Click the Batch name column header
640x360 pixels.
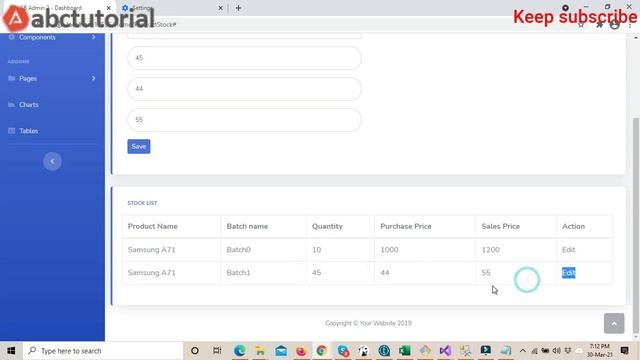click(247, 226)
